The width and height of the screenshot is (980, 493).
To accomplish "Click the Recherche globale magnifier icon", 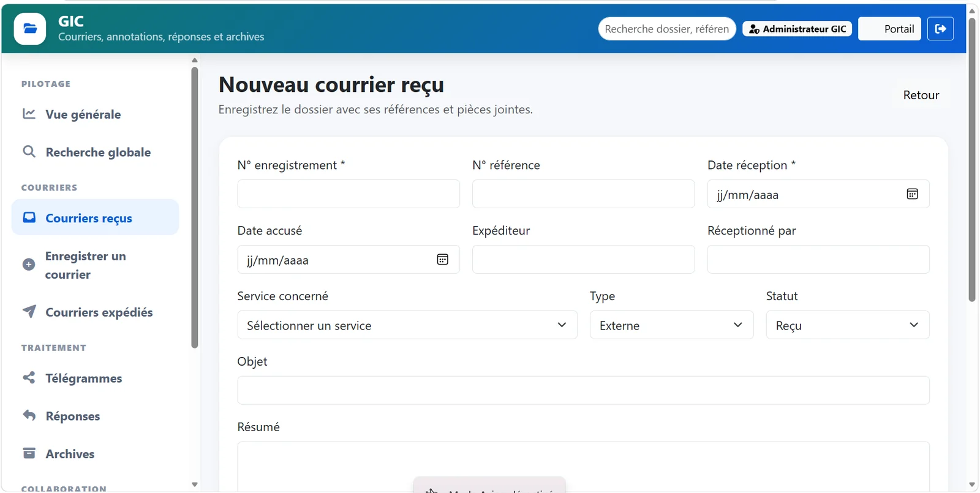I will 29,151.
